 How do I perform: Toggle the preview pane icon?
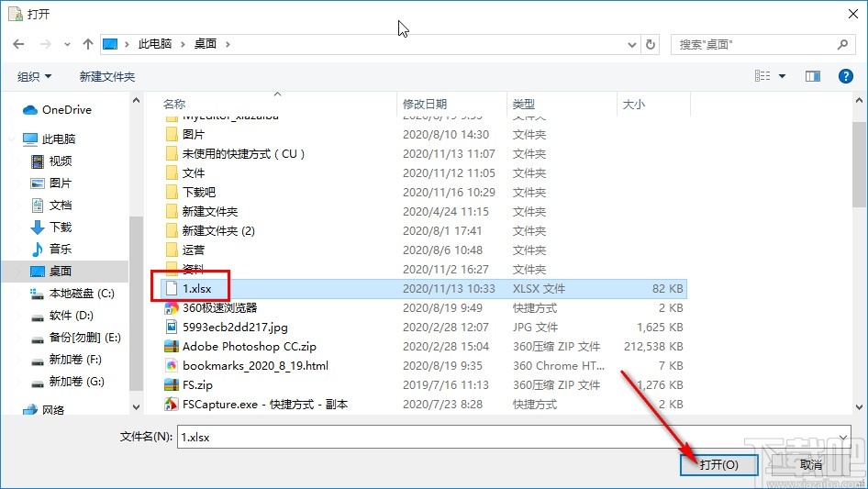[813, 76]
